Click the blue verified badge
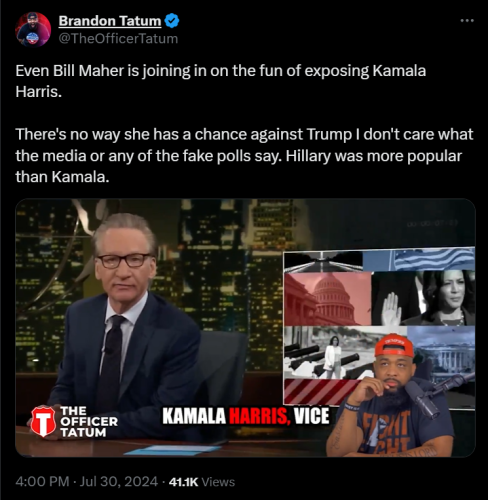 [x=172, y=21]
